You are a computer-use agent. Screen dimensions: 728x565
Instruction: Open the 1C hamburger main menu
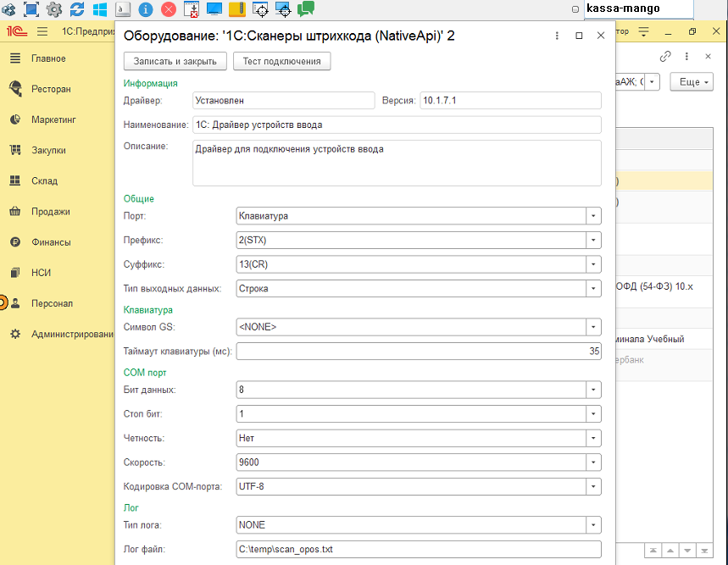pos(42,32)
